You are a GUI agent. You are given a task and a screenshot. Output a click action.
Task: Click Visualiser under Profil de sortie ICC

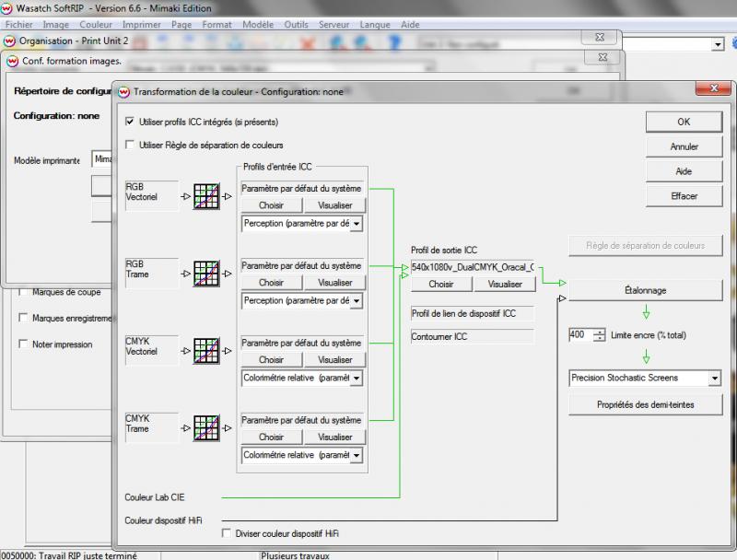tap(505, 285)
